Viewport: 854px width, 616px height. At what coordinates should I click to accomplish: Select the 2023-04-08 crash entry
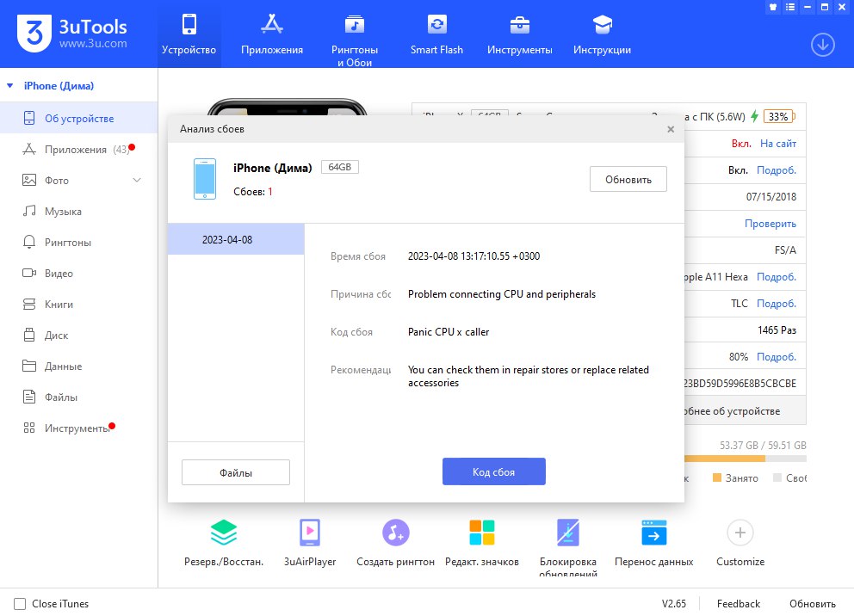(x=236, y=239)
